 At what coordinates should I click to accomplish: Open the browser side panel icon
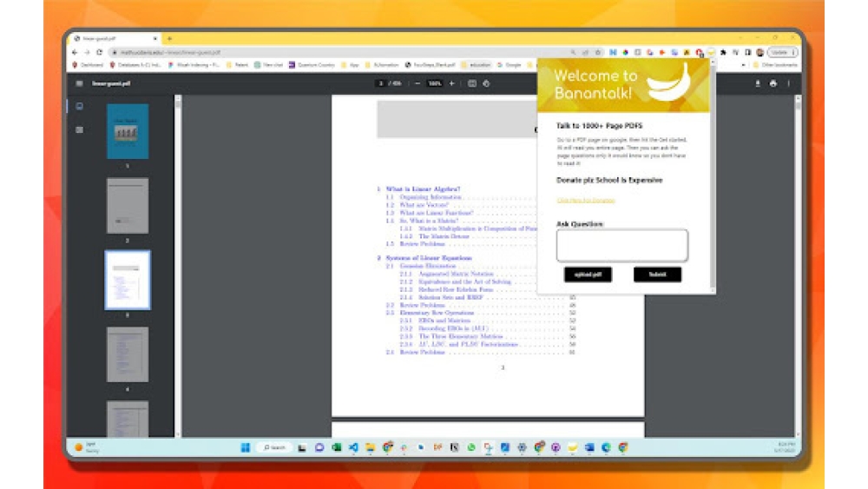coord(748,52)
